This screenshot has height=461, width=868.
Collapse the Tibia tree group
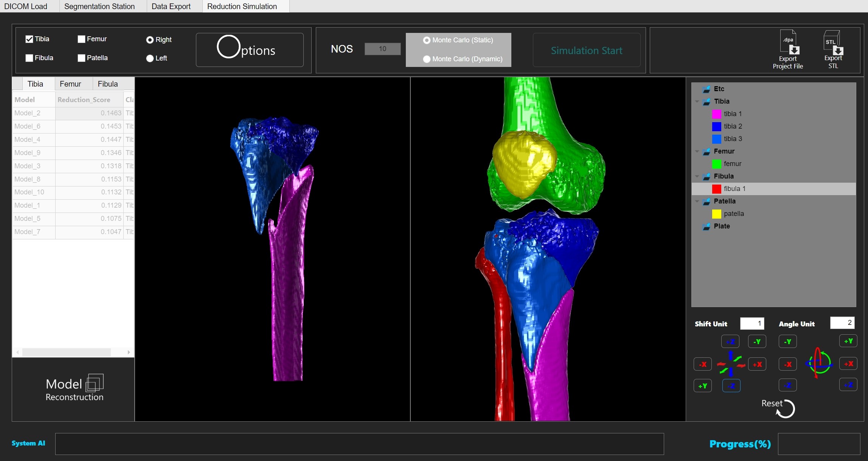[697, 101]
